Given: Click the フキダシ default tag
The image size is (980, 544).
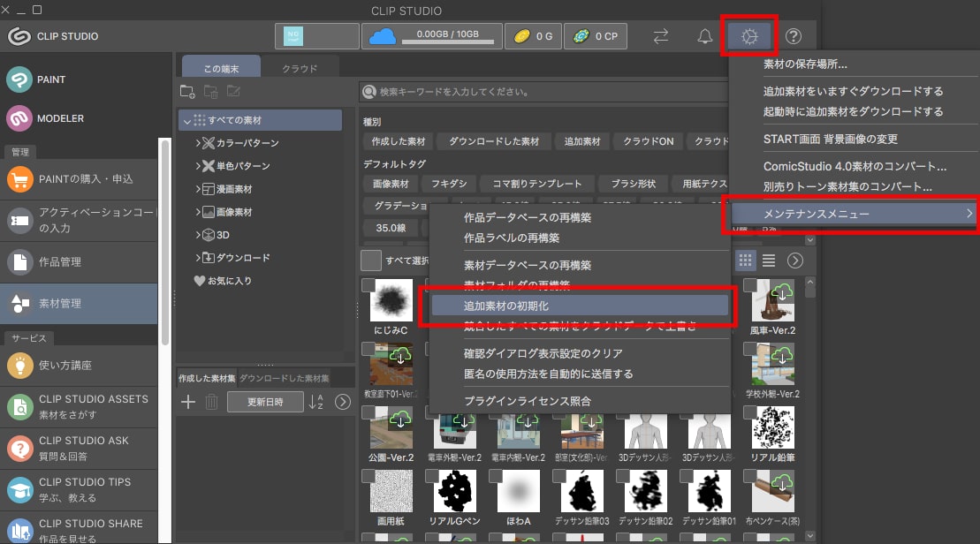Looking at the screenshot, I should 449,184.
